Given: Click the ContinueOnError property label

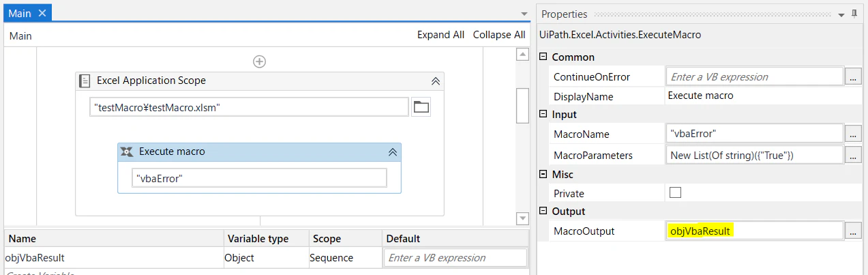Looking at the screenshot, I should [x=591, y=77].
